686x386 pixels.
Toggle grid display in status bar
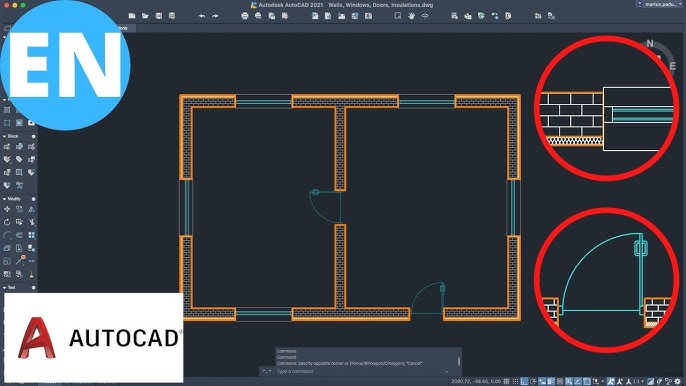click(x=506, y=382)
